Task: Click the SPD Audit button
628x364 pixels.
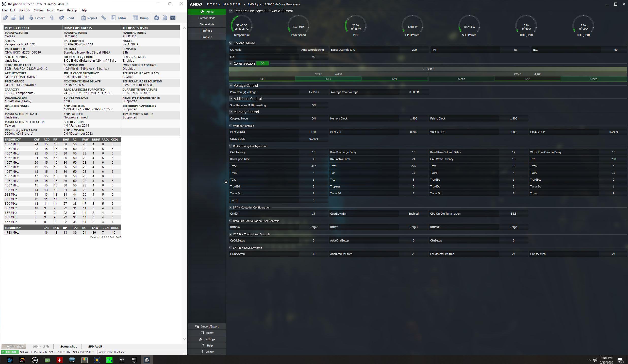Action: pos(95,346)
